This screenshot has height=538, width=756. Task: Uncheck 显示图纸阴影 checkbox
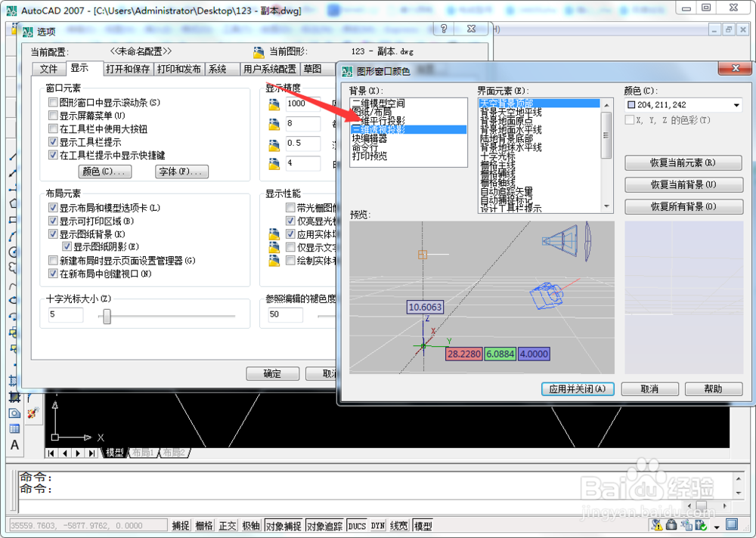click(x=67, y=247)
